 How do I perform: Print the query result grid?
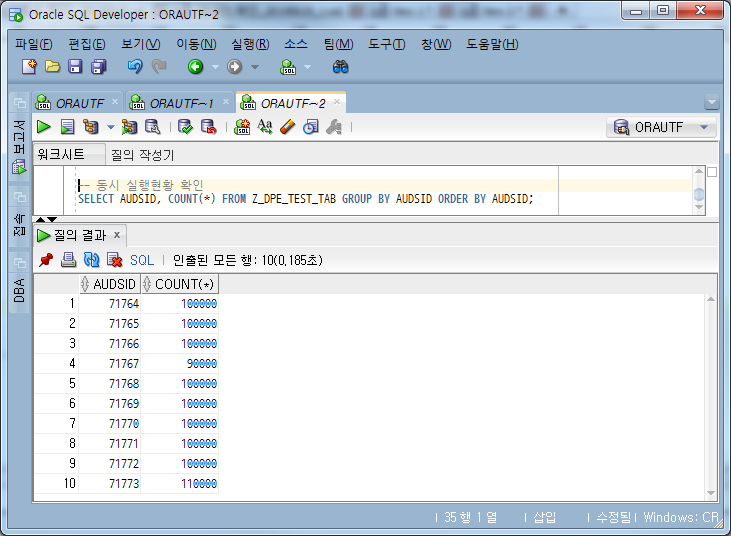coord(69,260)
